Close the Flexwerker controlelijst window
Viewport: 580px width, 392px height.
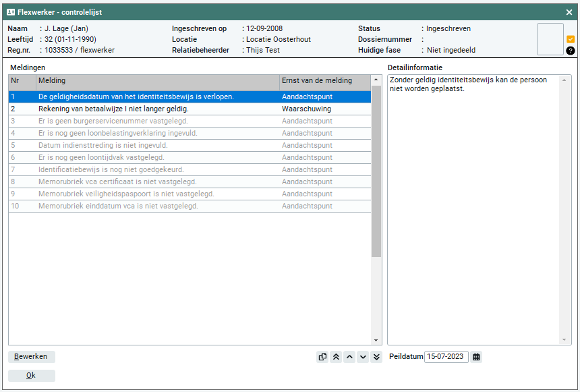pos(569,12)
